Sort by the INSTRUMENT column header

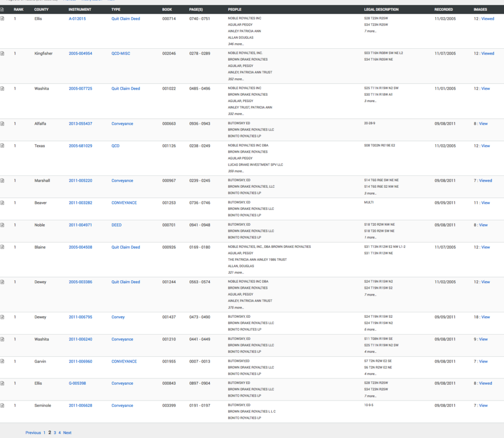coord(80,10)
